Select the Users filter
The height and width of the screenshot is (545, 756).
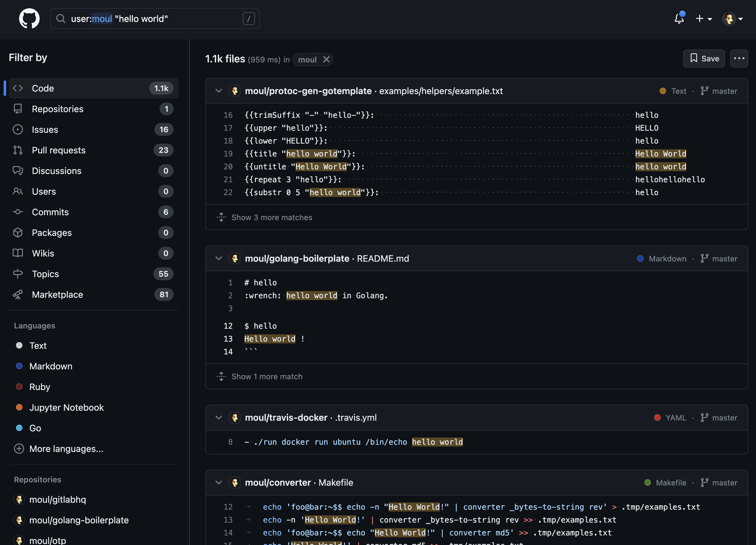94,192
